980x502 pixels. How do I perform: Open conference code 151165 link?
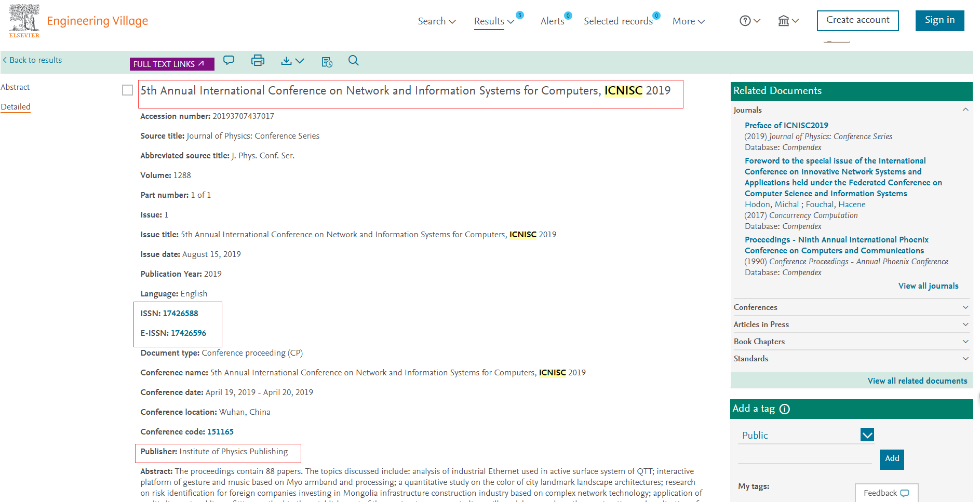(x=220, y=432)
